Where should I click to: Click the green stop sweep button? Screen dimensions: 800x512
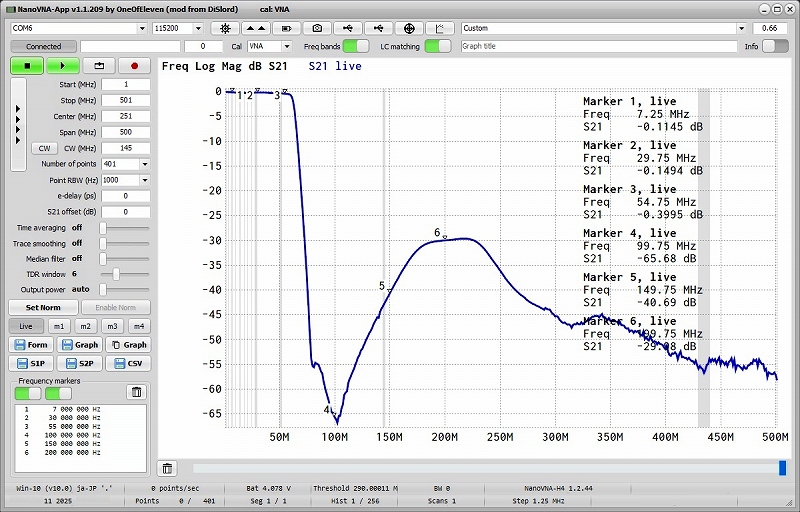pos(27,65)
